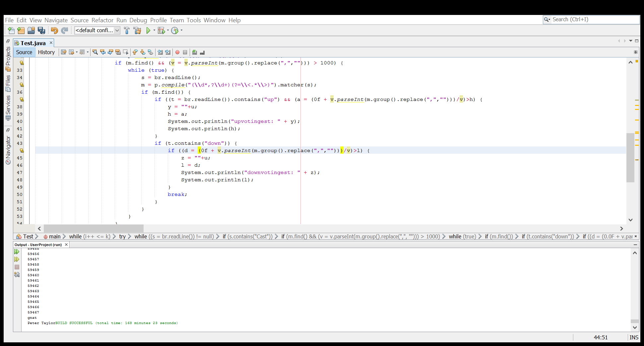Screen dimensions: 644x346
Task: Click Shift Line Left icon
Action: click(x=160, y=52)
